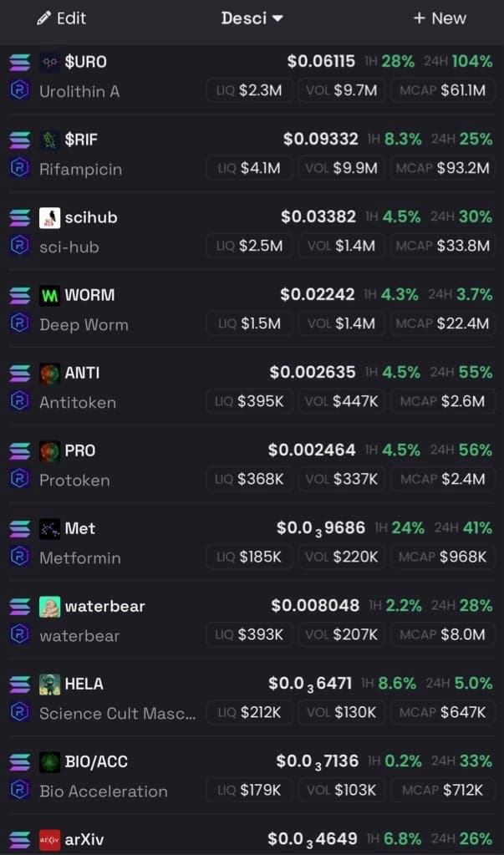The image size is (504, 855).
Task: Click the ANTI token logo icon
Action: pyautogui.click(x=50, y=373)
